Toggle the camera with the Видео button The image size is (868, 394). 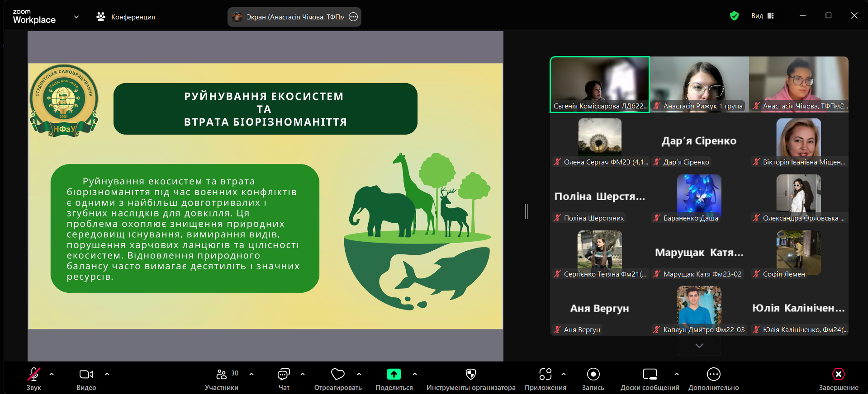(x=86, y=379)
